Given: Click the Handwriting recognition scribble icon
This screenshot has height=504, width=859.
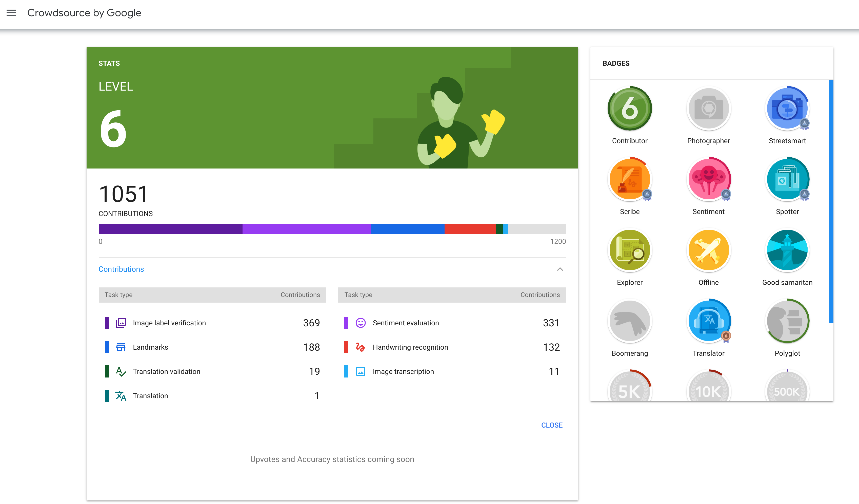Looking at the screenshot, I should point(360,347).
